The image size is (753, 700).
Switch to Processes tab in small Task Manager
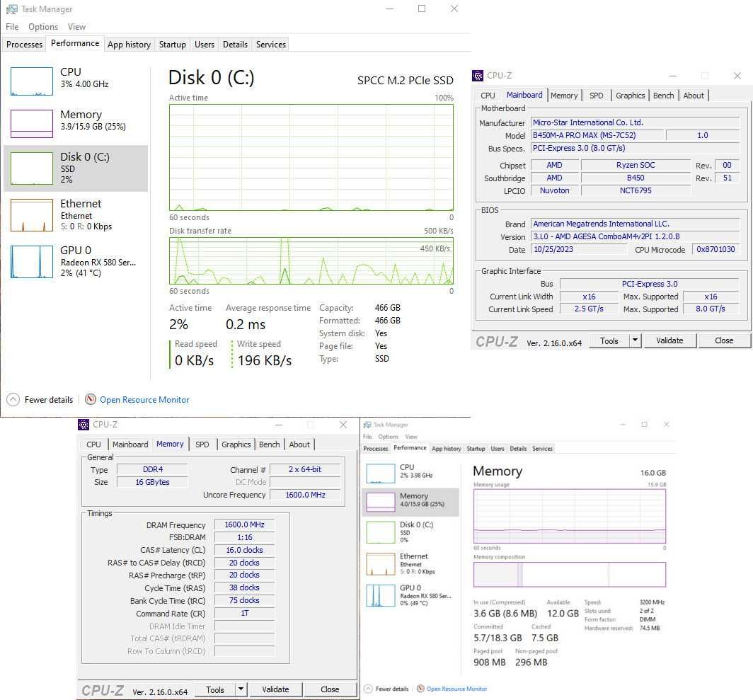pyautogui.click(x=375, y=448)
